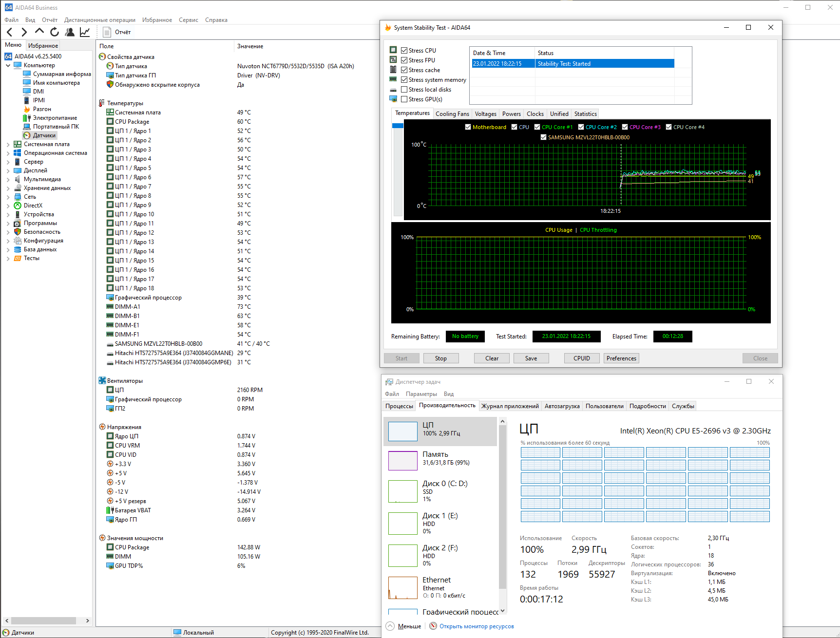Switch to the Statistics tab
The width and height of the screenshot is (840, 638).
[x=586, y=114]
